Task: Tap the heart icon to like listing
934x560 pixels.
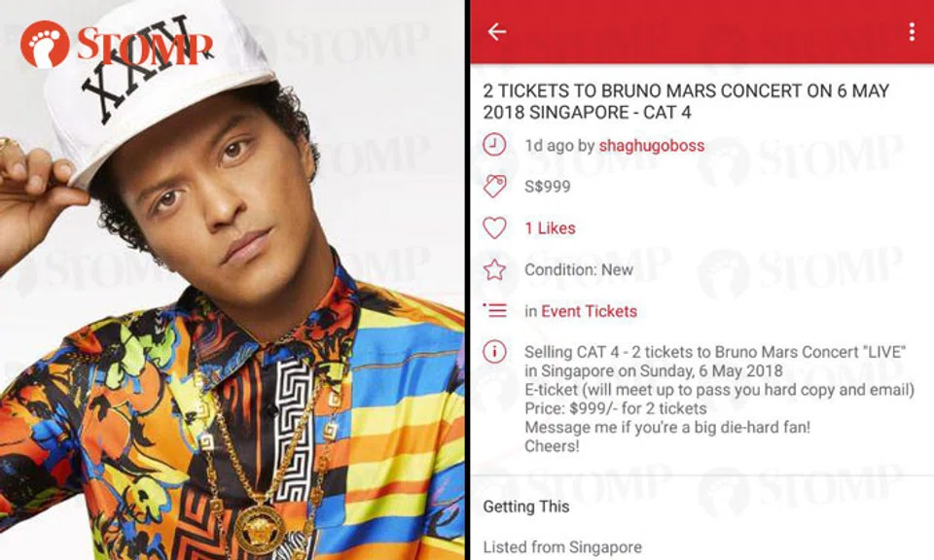Action: click(x=494, y=227)
